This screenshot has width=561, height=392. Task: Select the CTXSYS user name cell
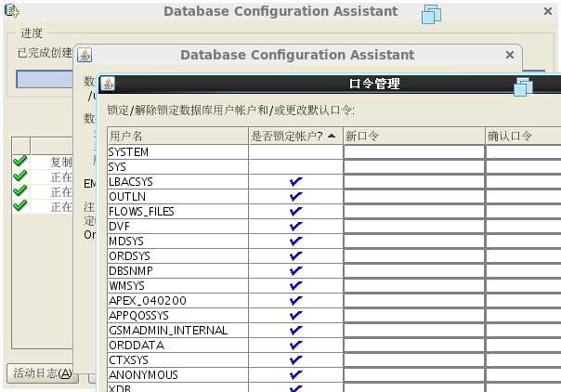click(x=177, y=359)
